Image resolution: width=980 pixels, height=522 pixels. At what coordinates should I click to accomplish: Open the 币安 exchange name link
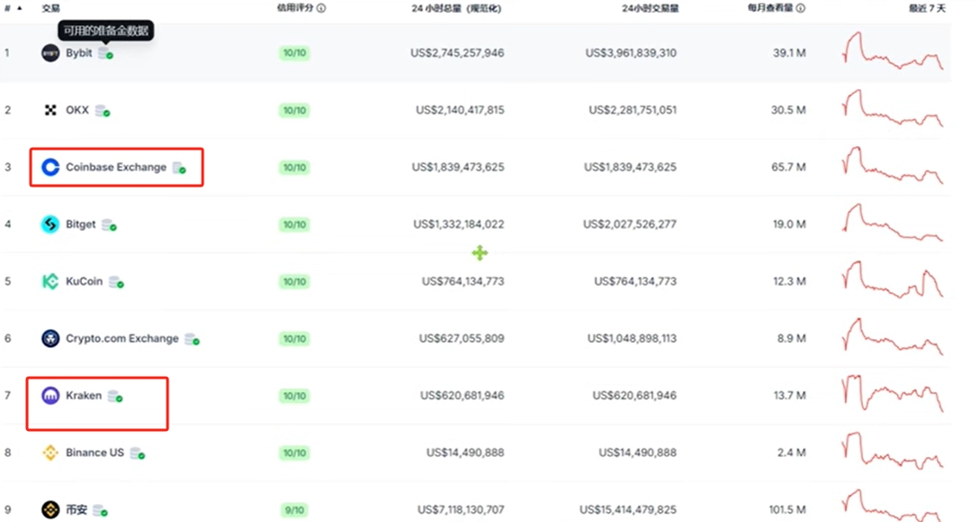pyautogui.click(x=77, y=509)
